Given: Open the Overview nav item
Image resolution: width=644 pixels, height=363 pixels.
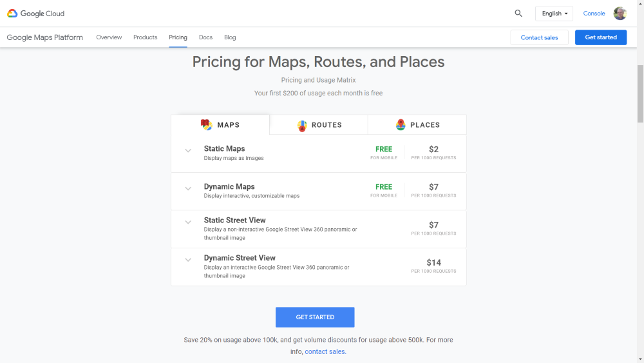Looking at the screenshot, I should click(109, 37).
